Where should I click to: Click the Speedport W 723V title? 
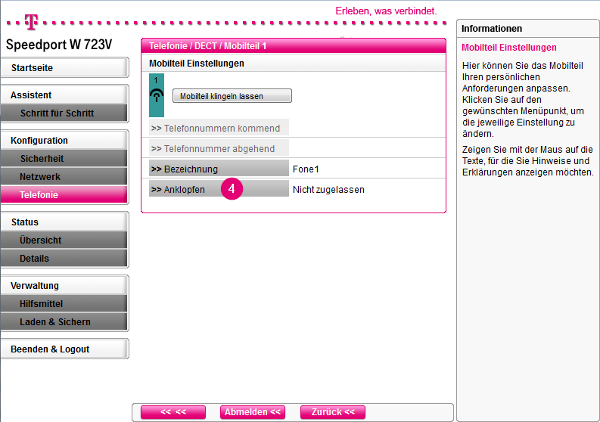pyautogui.click(x=59, y=44)
